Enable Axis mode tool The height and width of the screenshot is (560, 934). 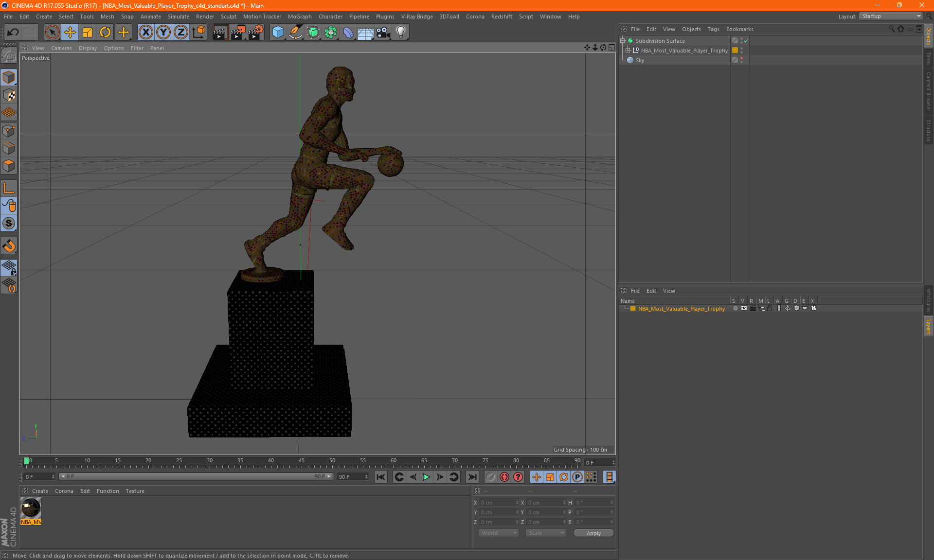(x=9, y=188)
